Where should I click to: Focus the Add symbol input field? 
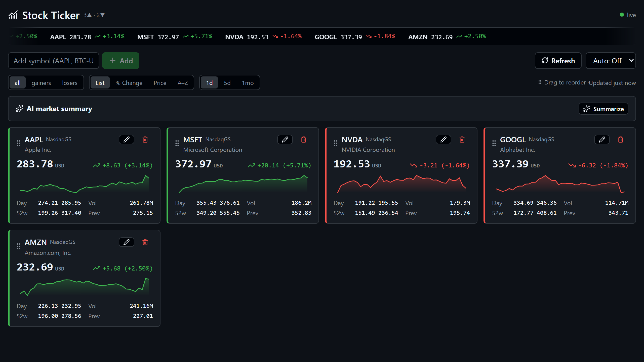[54, 61]
